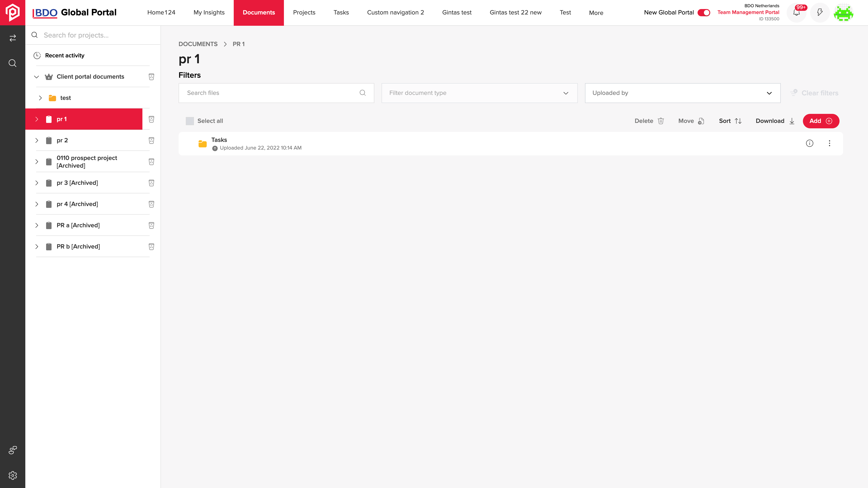
Task: Expand the pr 3 [Archived] node
Action: 36,183
